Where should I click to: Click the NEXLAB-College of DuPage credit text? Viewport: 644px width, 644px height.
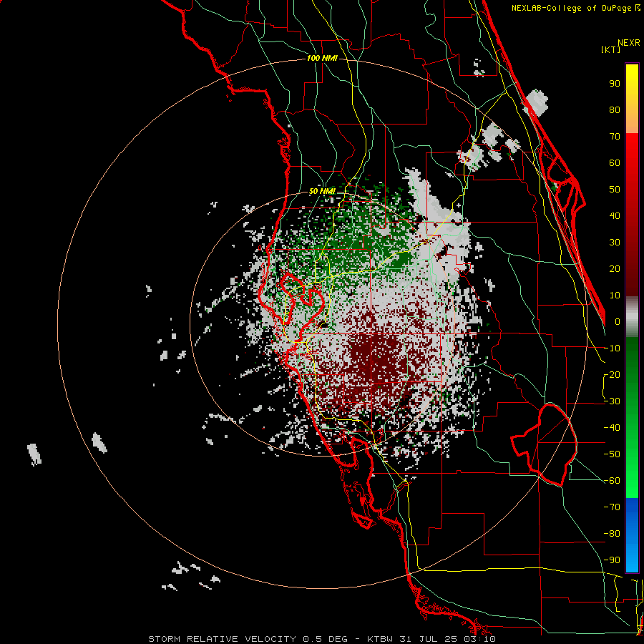[x=571, y=8]
